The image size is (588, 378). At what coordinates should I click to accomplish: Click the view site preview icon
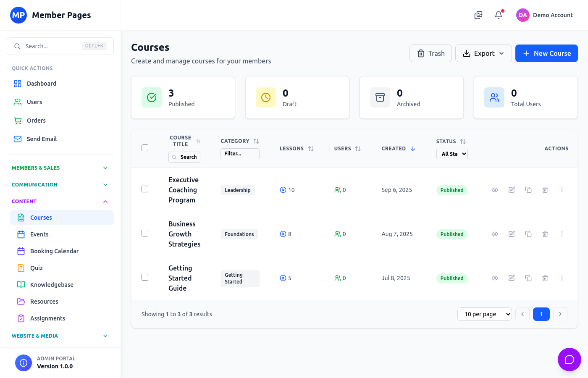(x=478, y=15)
